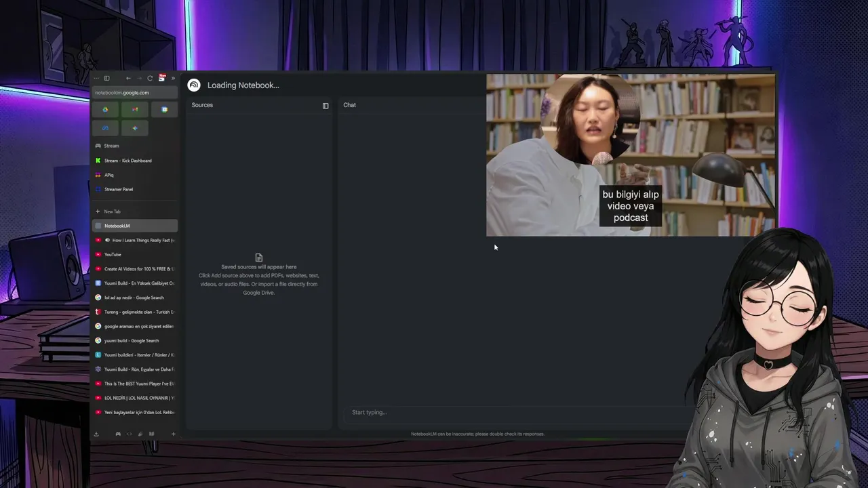Screen dimensions: 868x488
Task: Click the video subtitle 'bu bilgiyi alıp'
Action: click(x=631, y=195)
